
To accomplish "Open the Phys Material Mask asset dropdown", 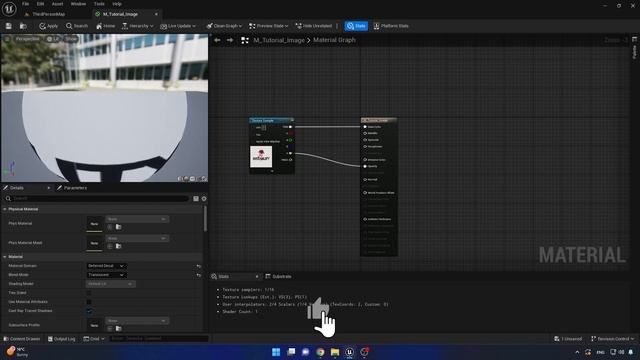I will point(137,238).
